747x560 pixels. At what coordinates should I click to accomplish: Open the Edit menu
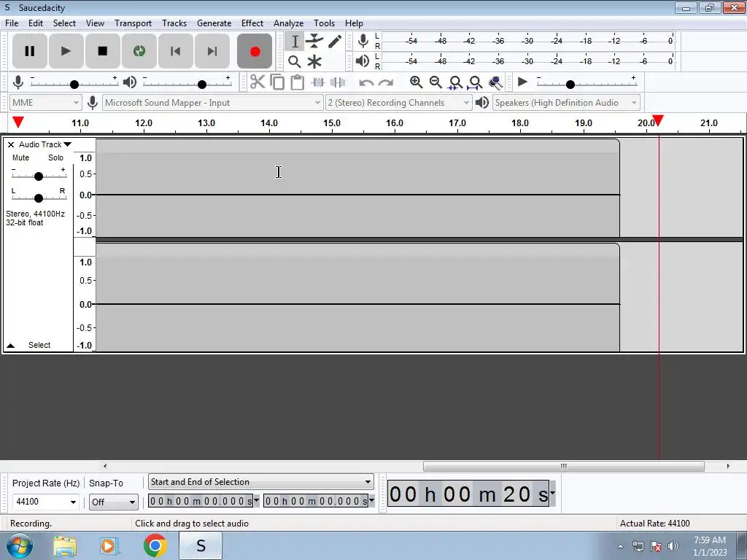[36, 23]
